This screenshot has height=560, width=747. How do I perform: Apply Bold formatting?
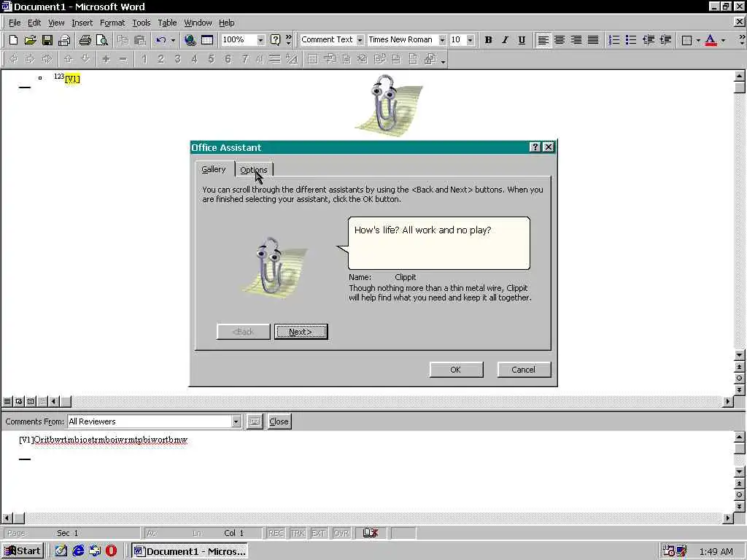point(488,40)
